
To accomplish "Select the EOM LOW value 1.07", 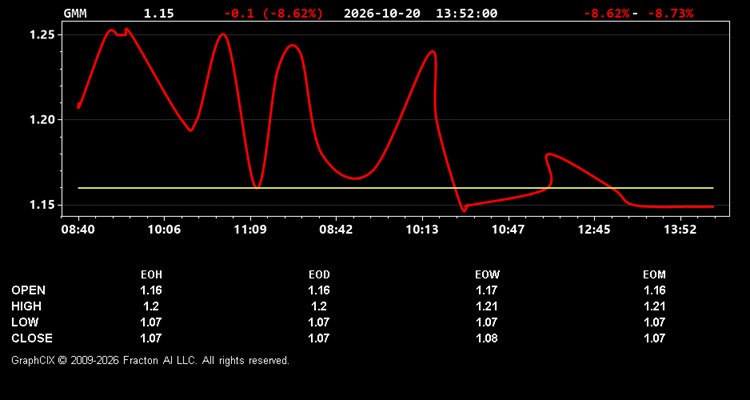I will [654, 322].
